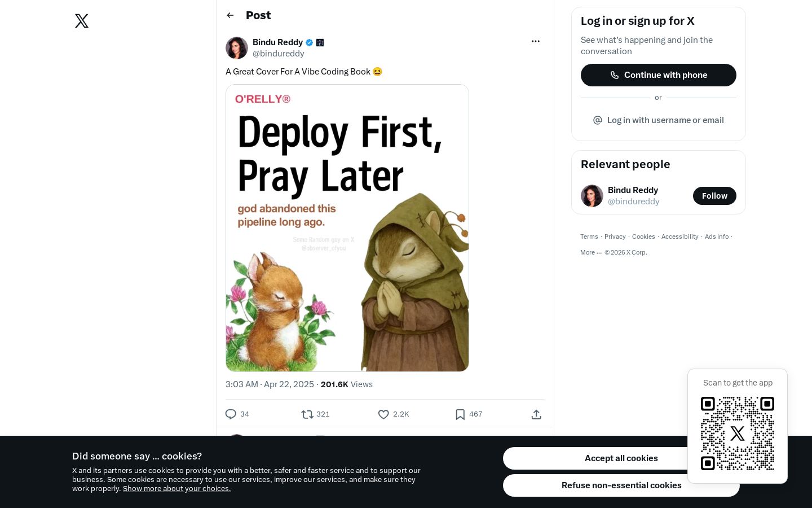This screenshot has width=812, height=508.
Task: Open the Accessibility footer link
Action: tap(679, 237)
